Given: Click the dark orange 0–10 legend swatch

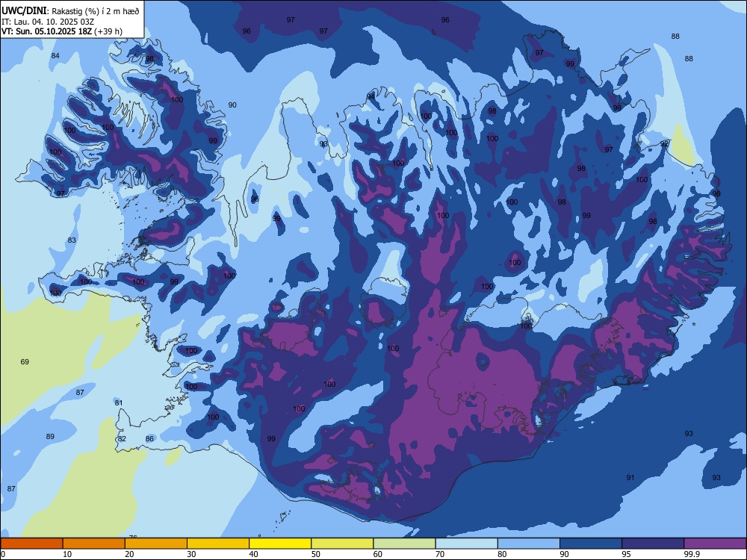Looking at the screenshot, I should pyautogui.click(x=31, y=544).
